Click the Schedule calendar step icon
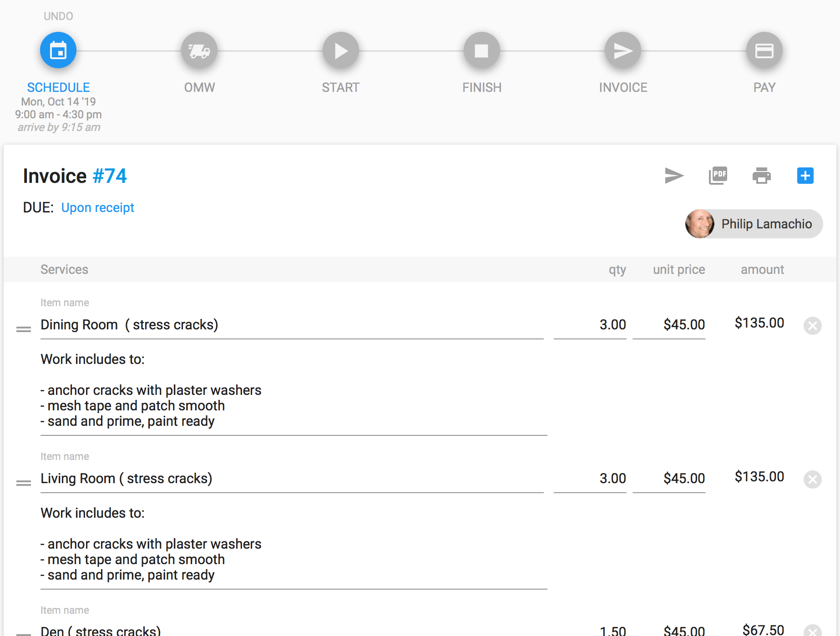This screenshot has height=636, width=840. [58, 50]
